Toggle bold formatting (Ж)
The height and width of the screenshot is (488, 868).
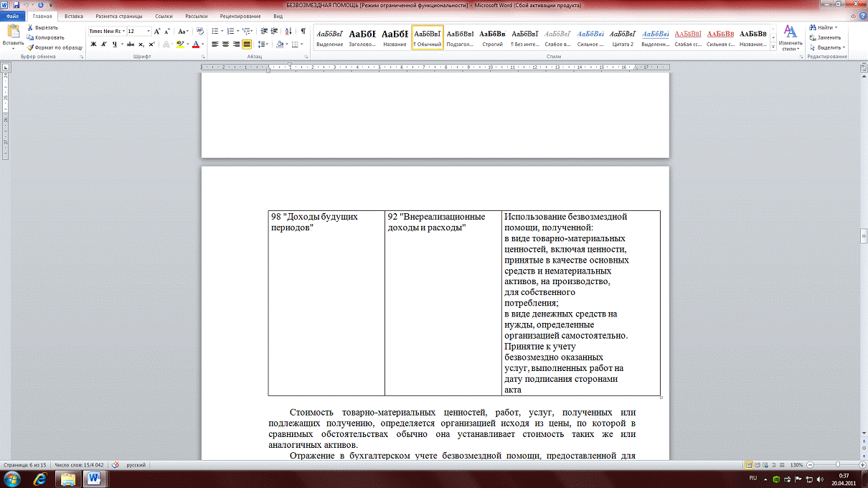(x=93, y=44)
